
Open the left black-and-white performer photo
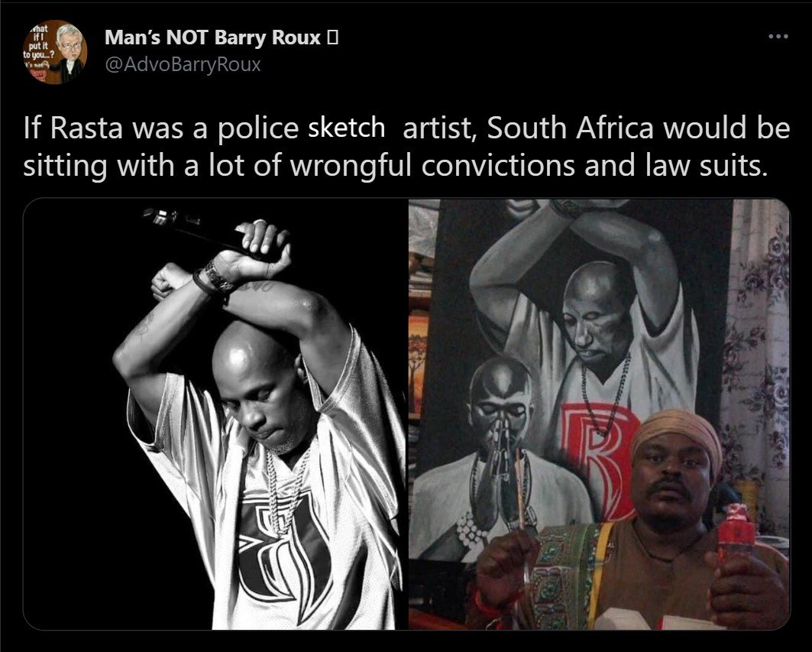pos(215,414)
